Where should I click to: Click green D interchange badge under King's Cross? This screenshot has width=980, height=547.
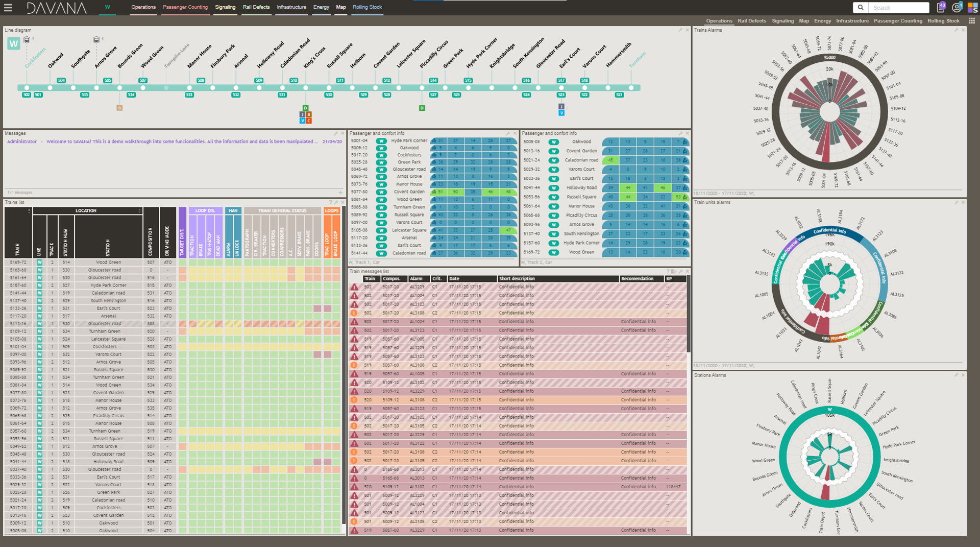click(306, 108)
